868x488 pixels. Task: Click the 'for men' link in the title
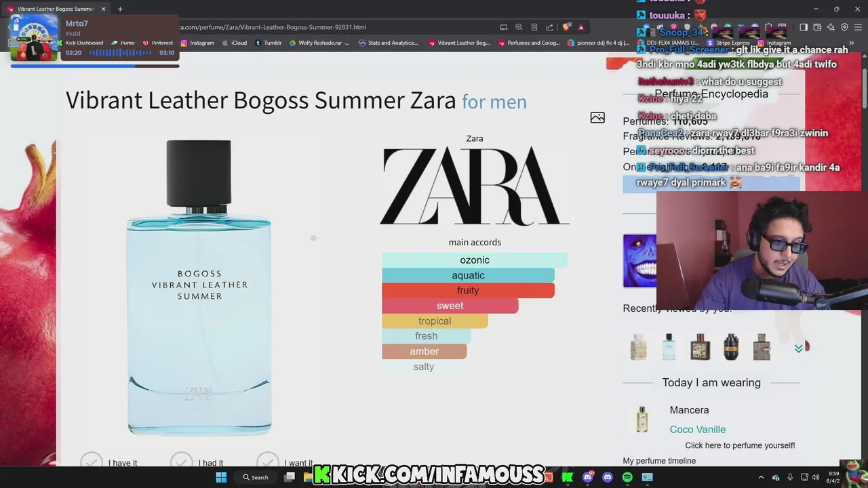click(494, 102)
